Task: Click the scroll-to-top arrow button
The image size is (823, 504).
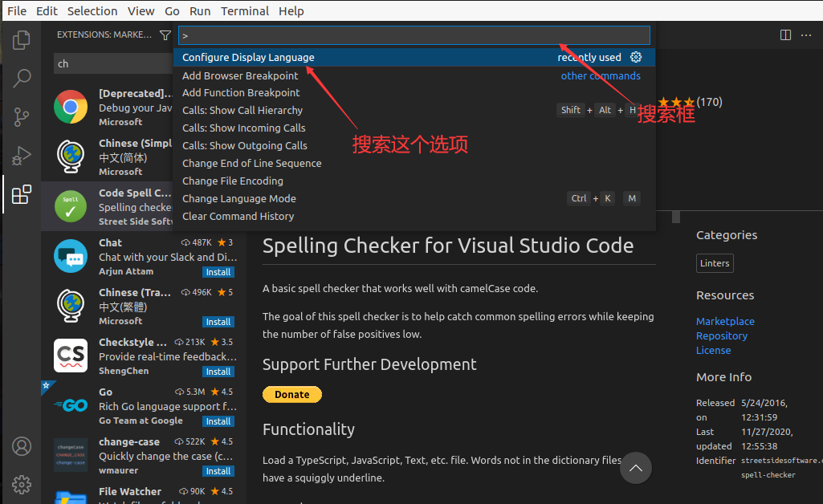Action: (636, 468)
